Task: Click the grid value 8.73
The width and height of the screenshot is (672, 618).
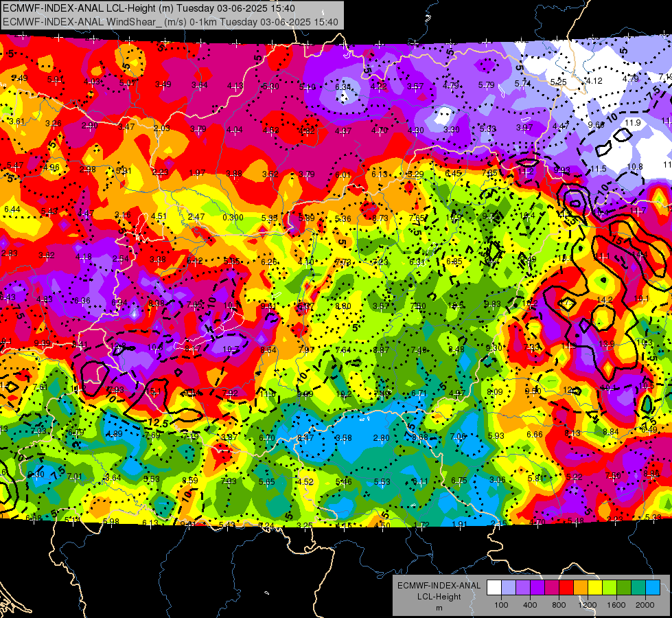Action: tap(380, 218)
